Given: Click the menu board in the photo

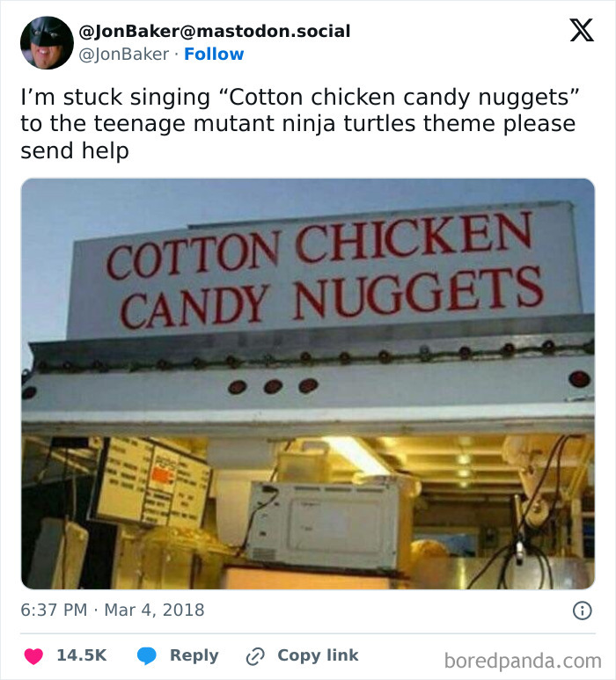Looking at the screenshot, I should click(154, 482).
